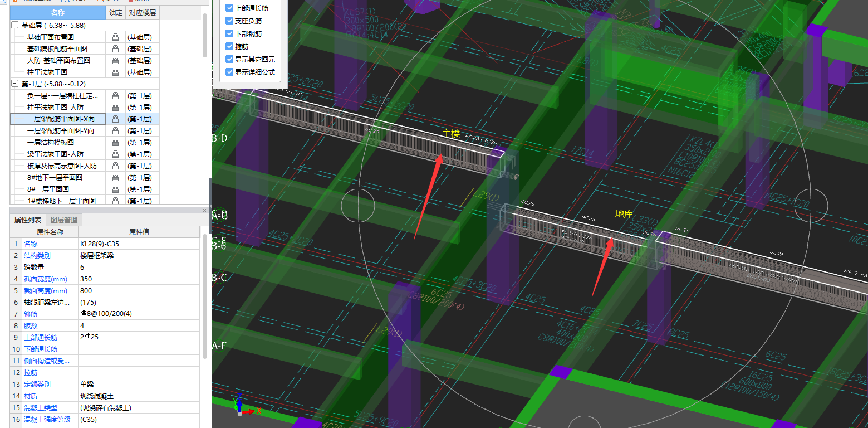Uncheck 箍筋 display checkbox
The image size is (868, 428).
pyautogui.click(x=229, y=47)
